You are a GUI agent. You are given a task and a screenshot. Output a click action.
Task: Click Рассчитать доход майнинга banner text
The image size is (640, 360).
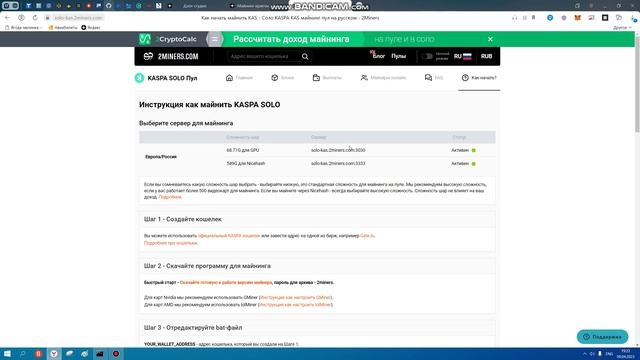point(291,39)
